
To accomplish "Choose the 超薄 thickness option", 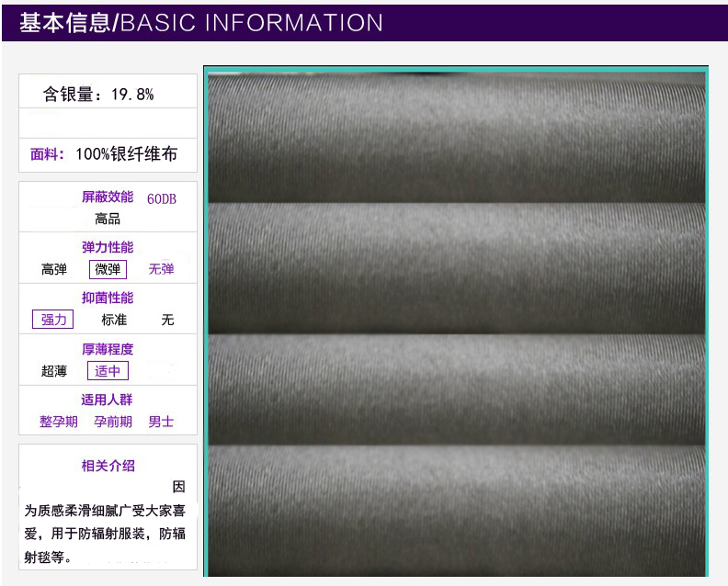I will pos(54,371).
